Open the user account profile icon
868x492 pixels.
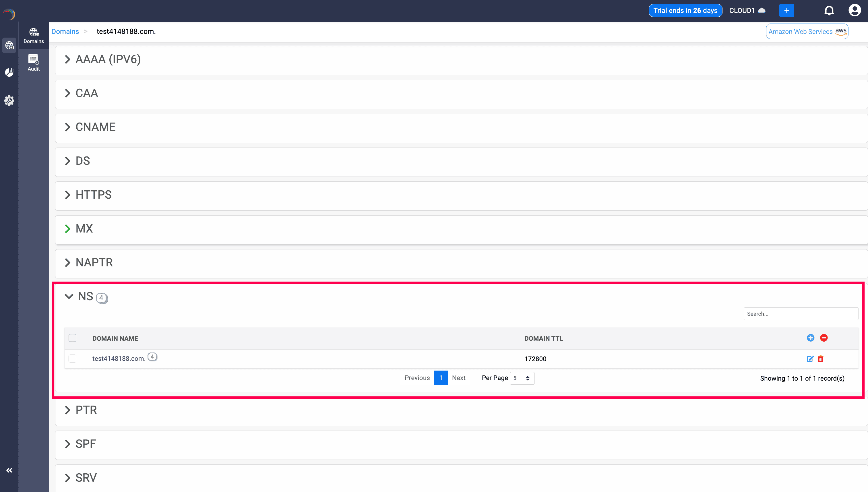point(855,10)
